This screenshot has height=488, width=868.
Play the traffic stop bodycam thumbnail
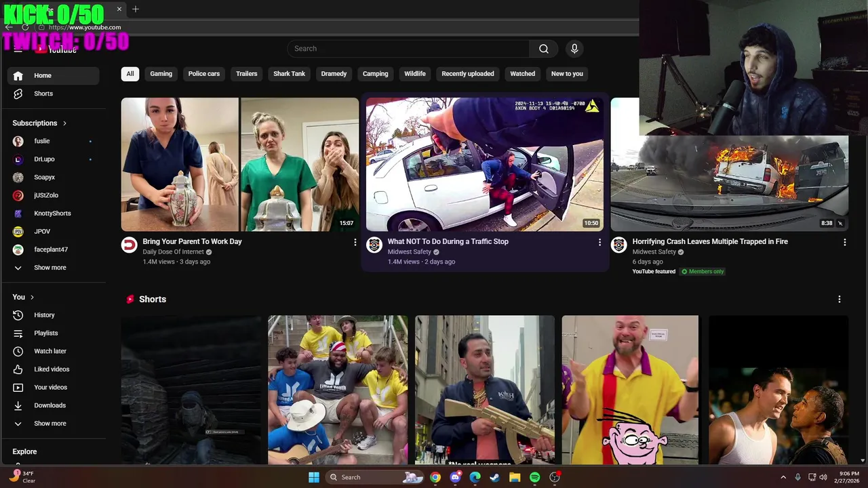pos(485,165)
